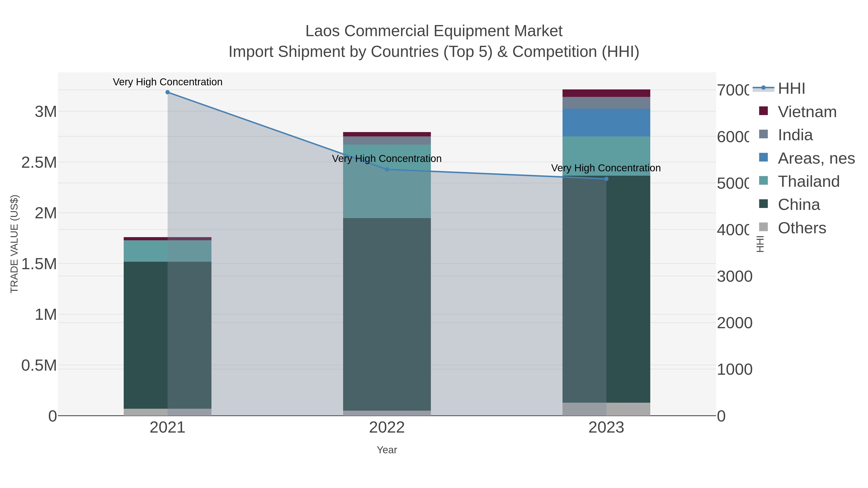Click the 3000 HHI axis tick label
This screenshot has width=868, height=488.
735,276
